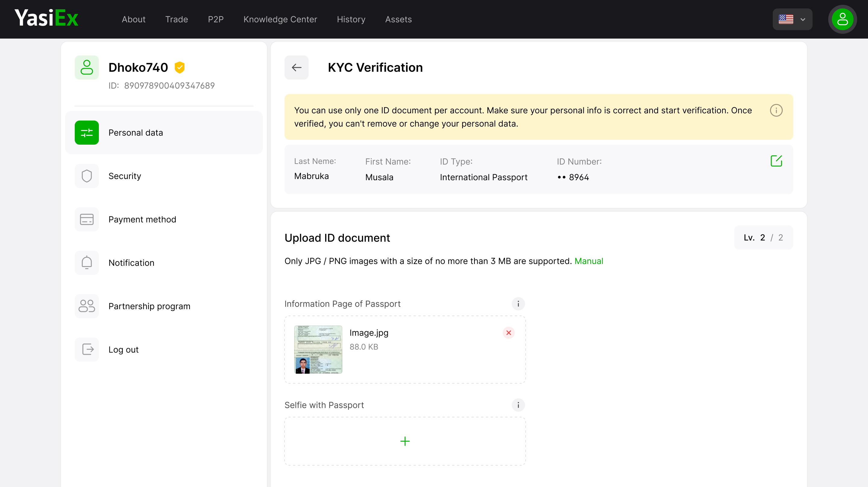The image size is (868, 487).
Task: Click Log out in the sidebar
Action: [123, 350]
